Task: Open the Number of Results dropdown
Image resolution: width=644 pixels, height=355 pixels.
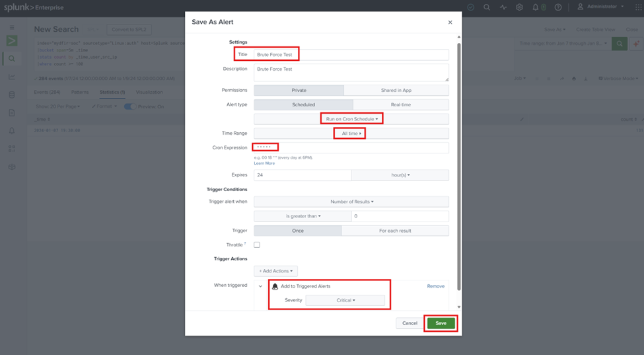Action: coord(351,202)
